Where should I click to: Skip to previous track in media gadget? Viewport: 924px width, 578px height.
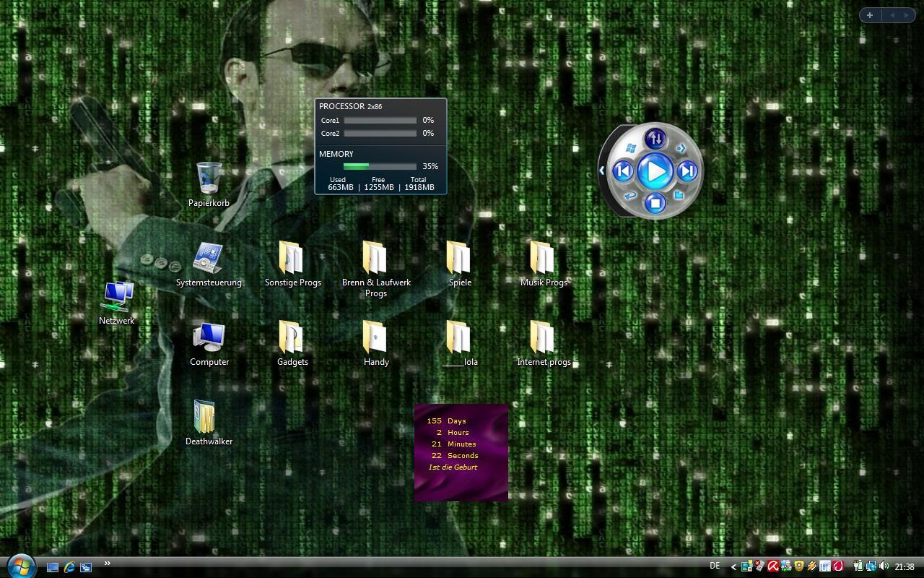pyautogui.click(x=623, y=171)
